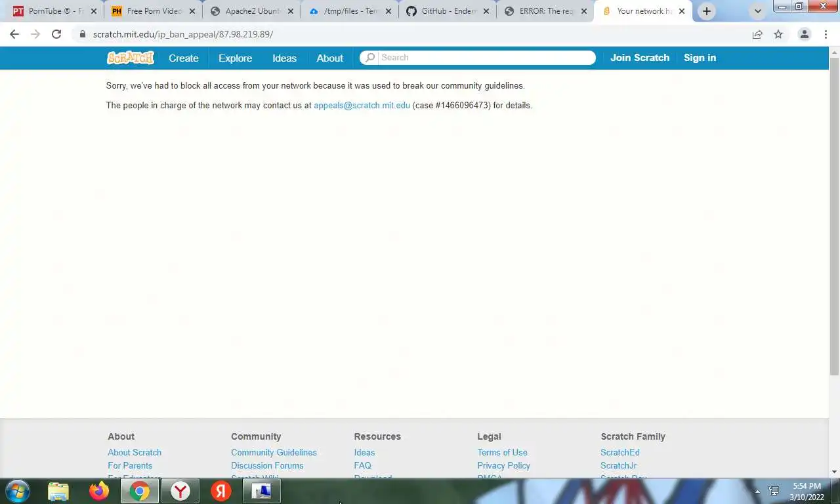Click the scrollbar up arrow
Viewport: 840px width, 504px height.
pyautogui.click(x=834, y=52)
